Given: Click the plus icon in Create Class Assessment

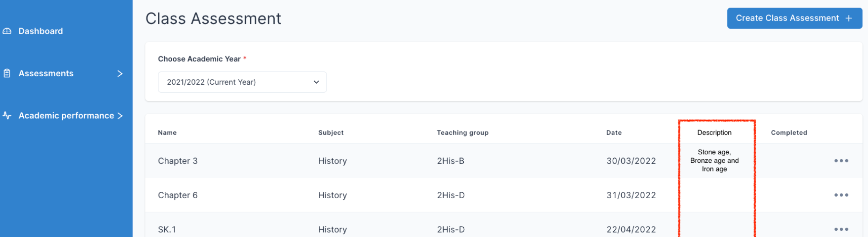Looking at the screenshot, I should (x=849, y=18).
